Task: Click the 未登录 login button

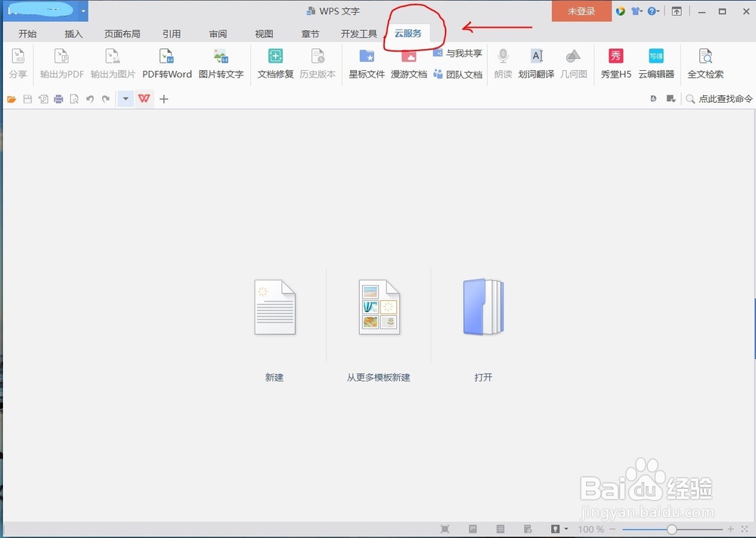Action: 581,11
